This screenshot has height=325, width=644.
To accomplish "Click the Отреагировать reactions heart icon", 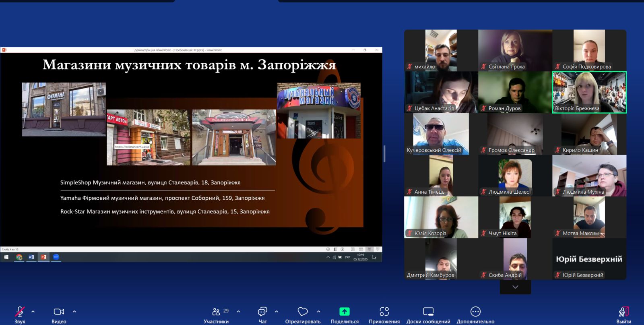I will pyautogui.click(x=303, y=312).
